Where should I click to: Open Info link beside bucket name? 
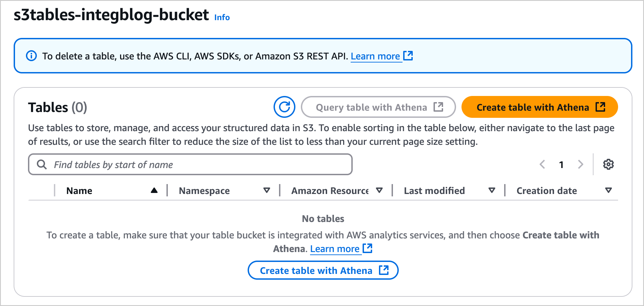222,17
